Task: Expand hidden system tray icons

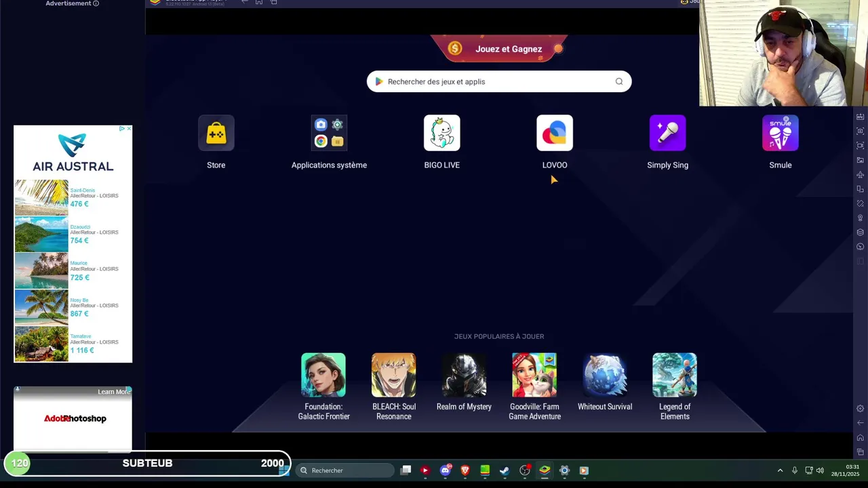Action: 780,470
